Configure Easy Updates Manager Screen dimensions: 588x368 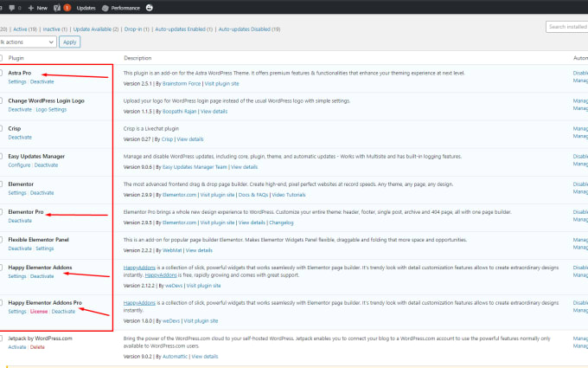pos(19,165)
